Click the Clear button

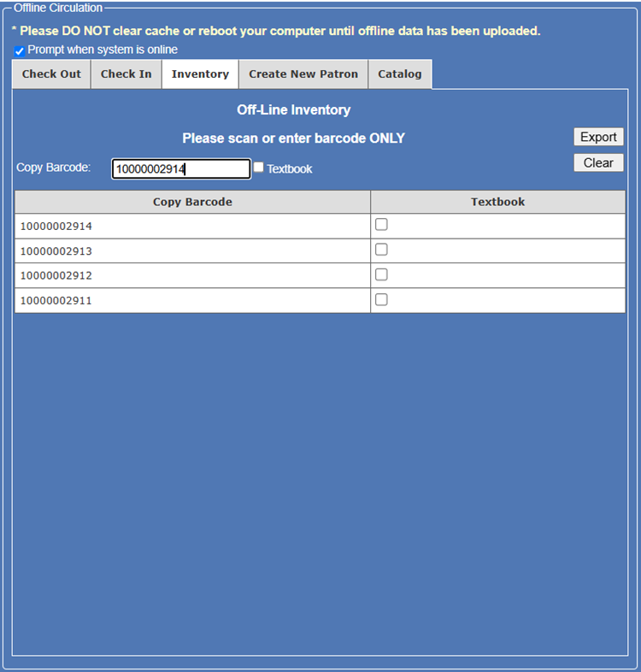click(x=598, y=162)
